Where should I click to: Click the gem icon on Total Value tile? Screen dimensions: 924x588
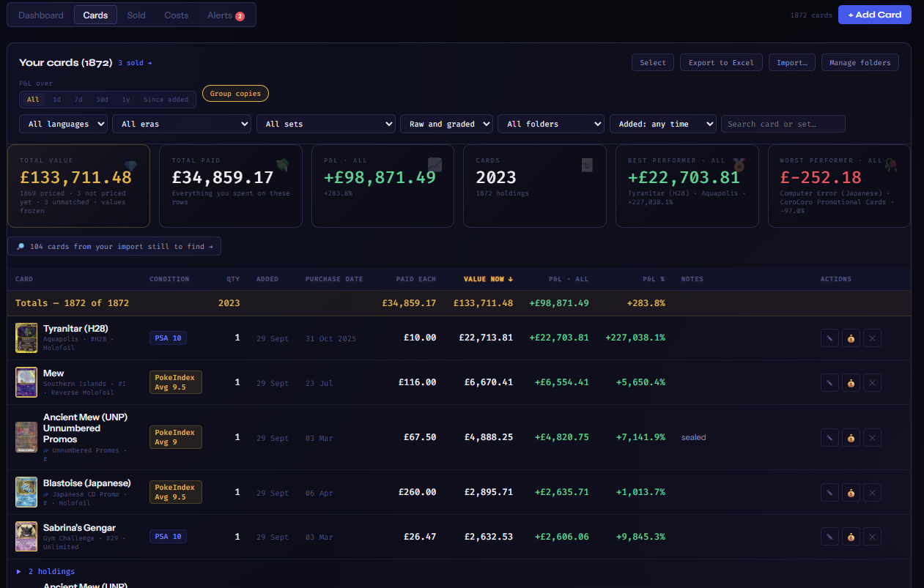pos(131,165)
